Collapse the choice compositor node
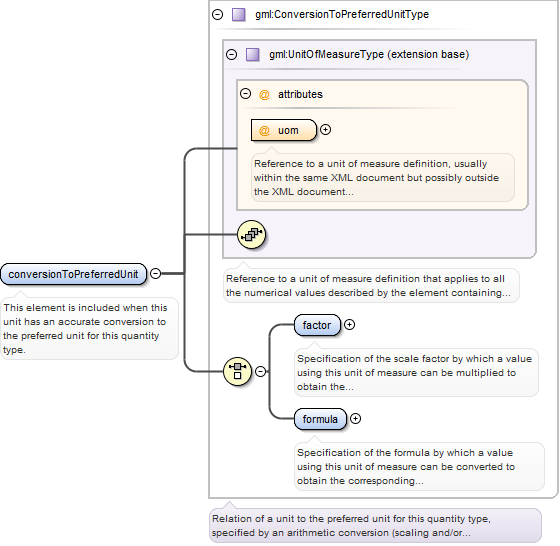Image resolution: width=560 pixels, height=546 pixels. [261, 372]
